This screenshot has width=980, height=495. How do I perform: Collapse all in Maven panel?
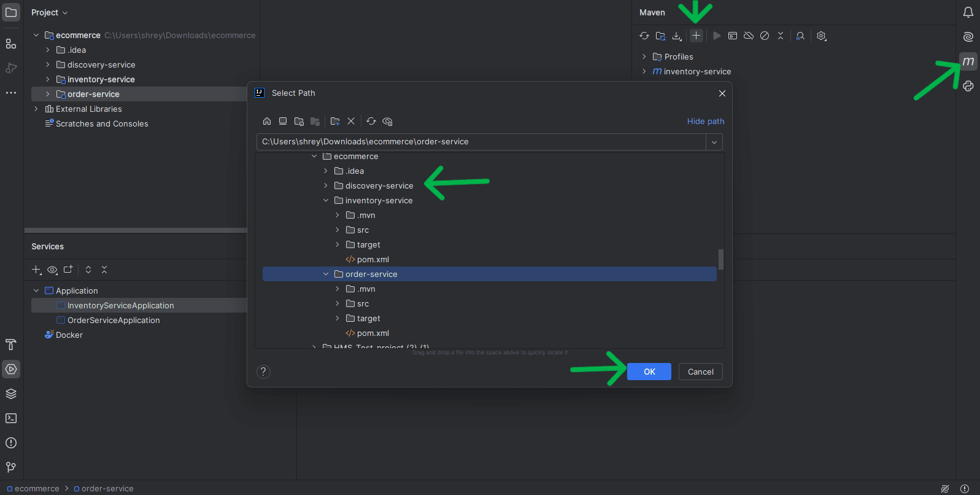pyautogui.click(x=781, y=36)
